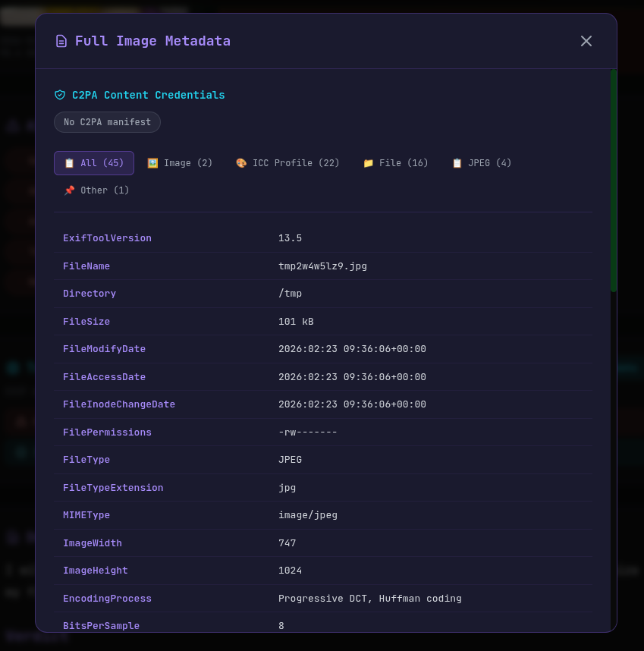Image resolution: width=644 pixels, height=651 pixels.
Task: View the Other (1) metadata group
Action: pos(96,190)
